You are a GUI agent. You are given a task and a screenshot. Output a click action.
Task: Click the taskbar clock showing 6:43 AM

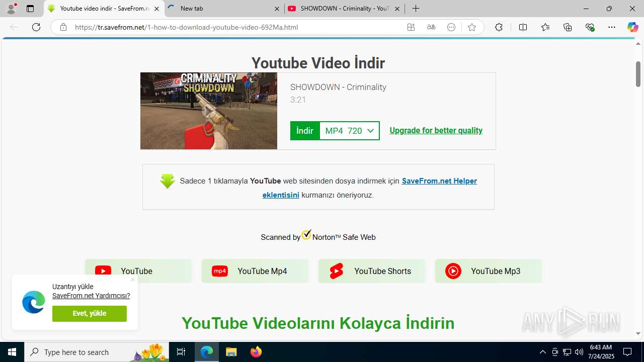(x=601, y=352)
